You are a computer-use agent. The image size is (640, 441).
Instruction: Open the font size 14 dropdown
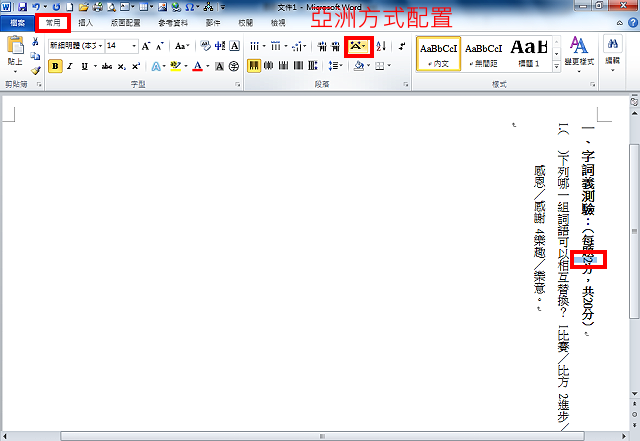[x=134, y=46]
